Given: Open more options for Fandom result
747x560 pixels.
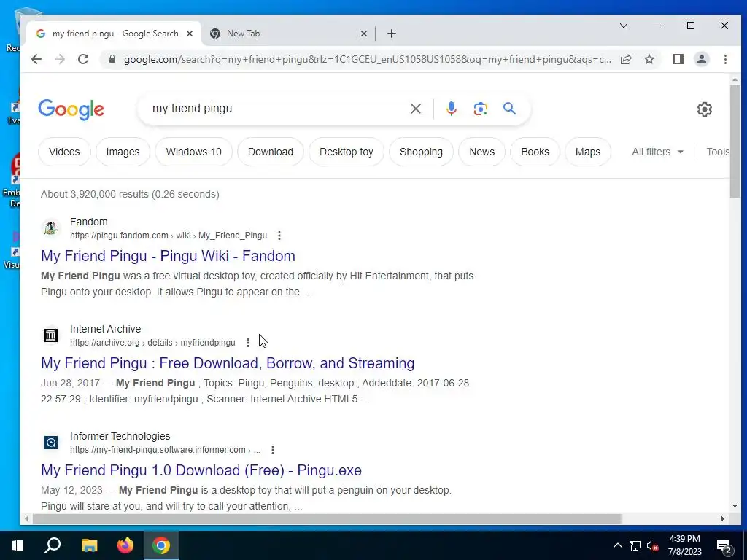Looking at the screenshot, I should point(279,236).
